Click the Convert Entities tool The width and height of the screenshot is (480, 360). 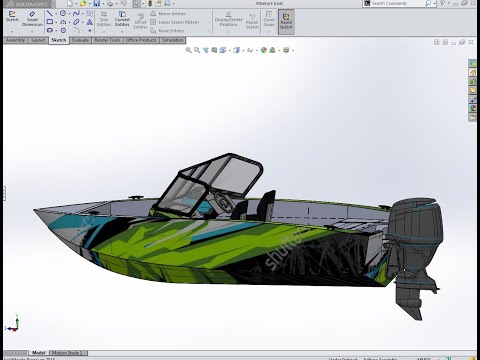[122, 18]
